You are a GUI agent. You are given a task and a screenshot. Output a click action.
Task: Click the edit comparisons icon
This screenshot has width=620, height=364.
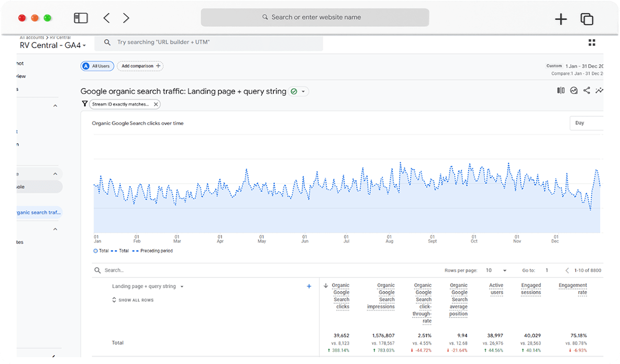561,91
